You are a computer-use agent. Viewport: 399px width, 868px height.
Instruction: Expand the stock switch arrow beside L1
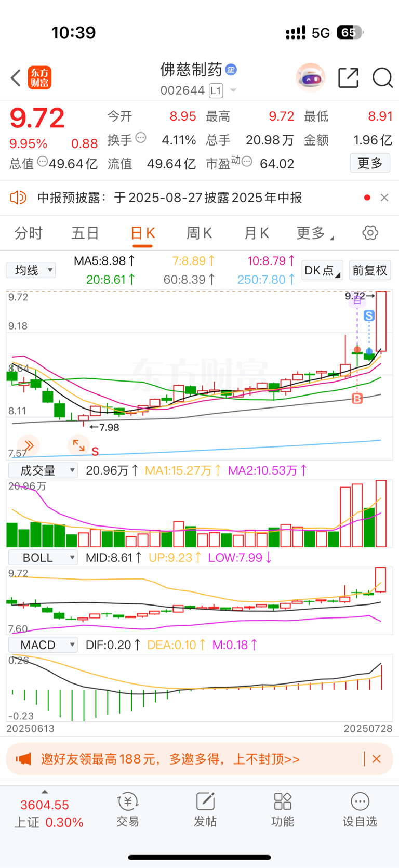coord(233,91)
